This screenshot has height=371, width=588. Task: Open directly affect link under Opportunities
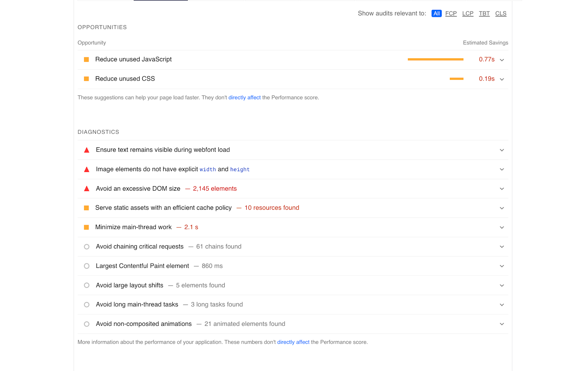pos(244,98)
